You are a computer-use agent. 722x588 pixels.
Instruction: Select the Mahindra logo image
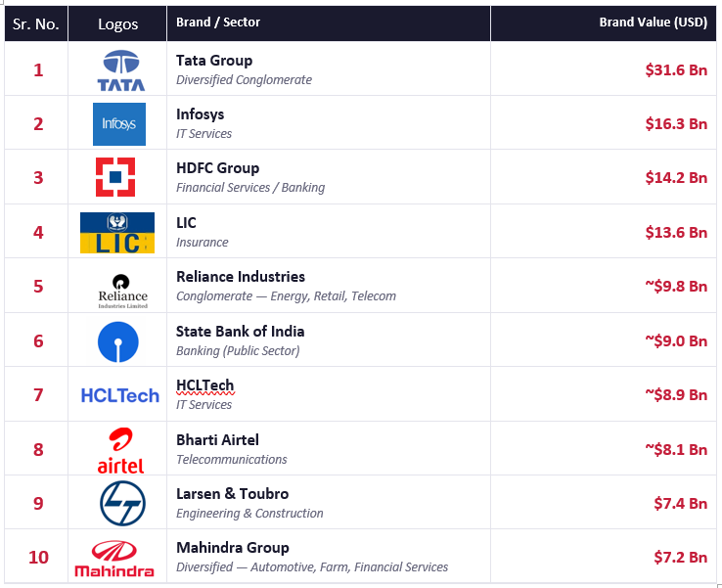(x=114, y=558)
